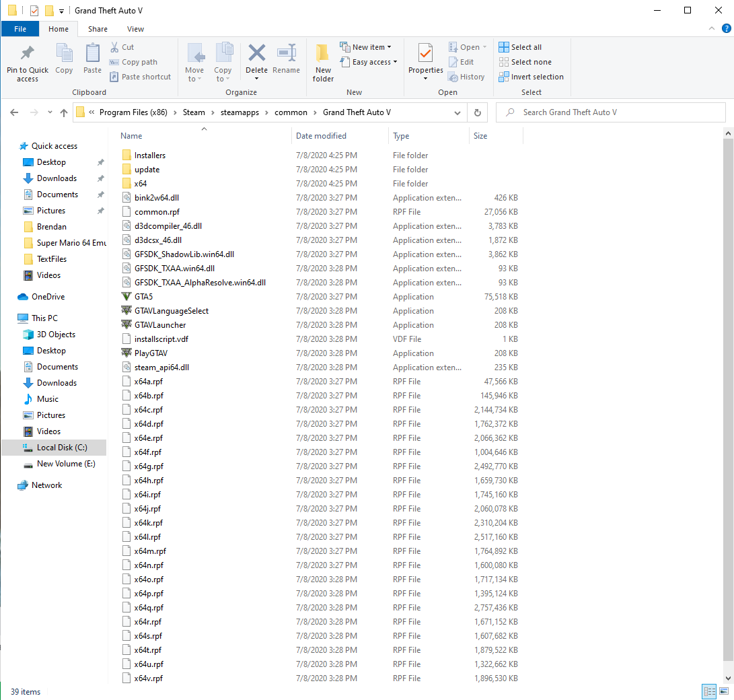734x700 pixels.
Task: Click the Delete icon in the ribbon
Action: click(256, 54)
